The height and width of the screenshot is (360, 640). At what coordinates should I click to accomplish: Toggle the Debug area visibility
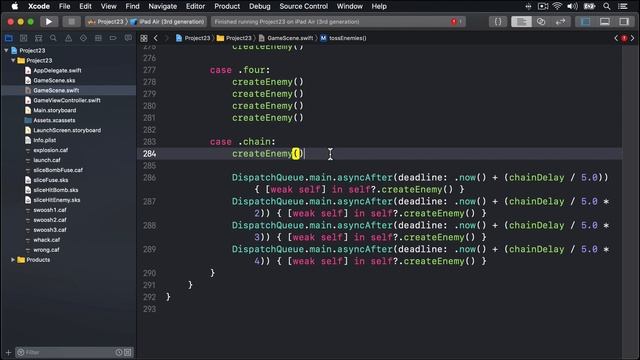604,22
